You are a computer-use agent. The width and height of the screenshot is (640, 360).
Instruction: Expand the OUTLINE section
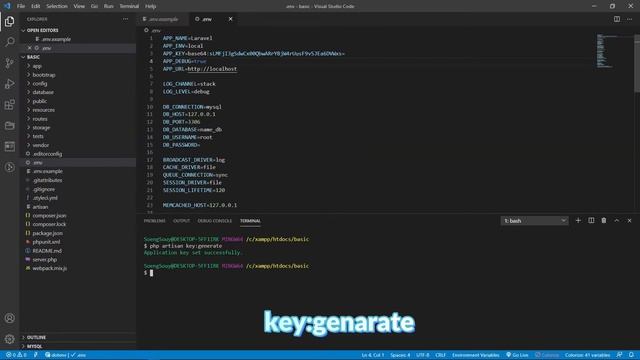pyautogui.click(x=36, y=338)
